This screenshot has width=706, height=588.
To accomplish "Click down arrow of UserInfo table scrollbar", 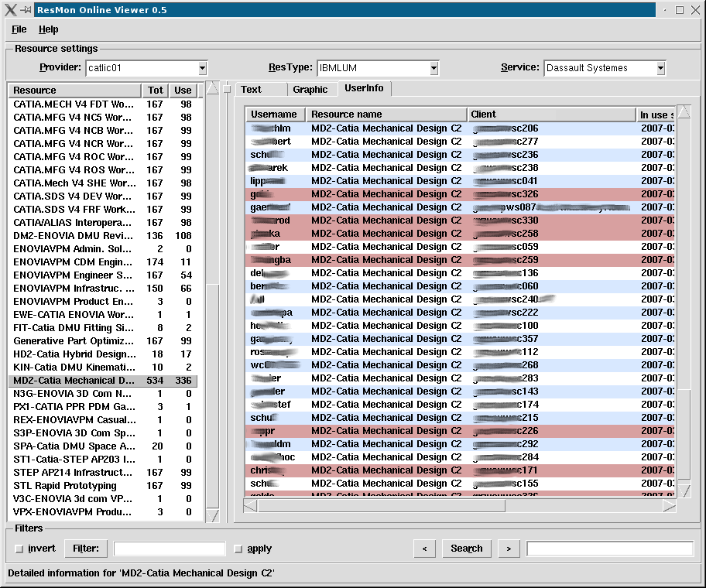I will point(684,491).
